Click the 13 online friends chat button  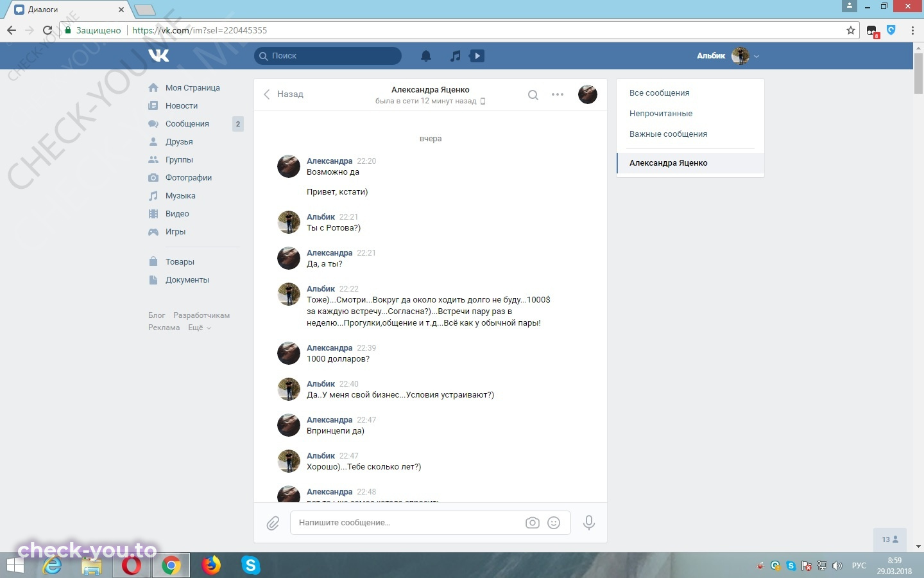[890, 539]
